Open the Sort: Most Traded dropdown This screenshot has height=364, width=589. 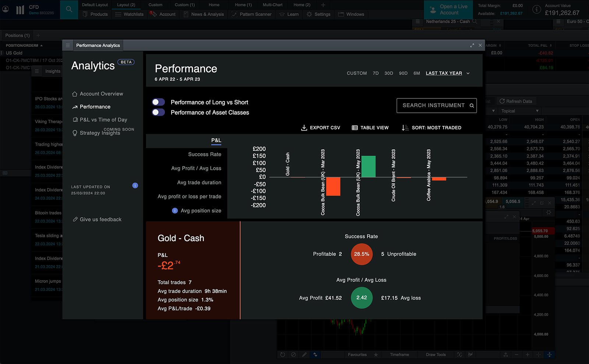point(431,128)
